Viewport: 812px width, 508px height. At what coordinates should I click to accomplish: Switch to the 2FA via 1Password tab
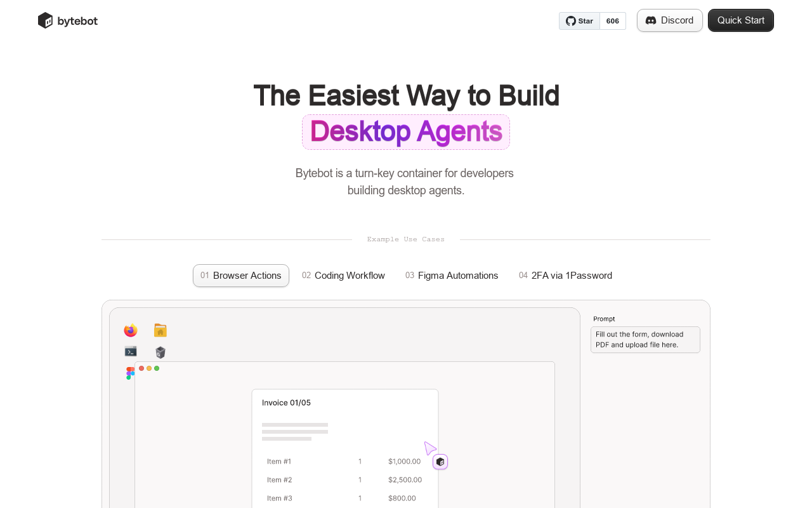[x=565, y=276]
